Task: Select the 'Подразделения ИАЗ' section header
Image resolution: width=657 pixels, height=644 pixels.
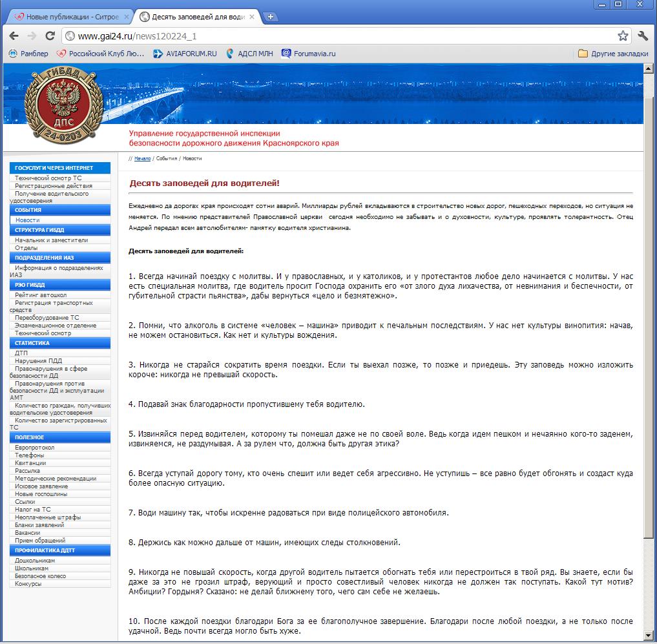Action: point(60,258)
